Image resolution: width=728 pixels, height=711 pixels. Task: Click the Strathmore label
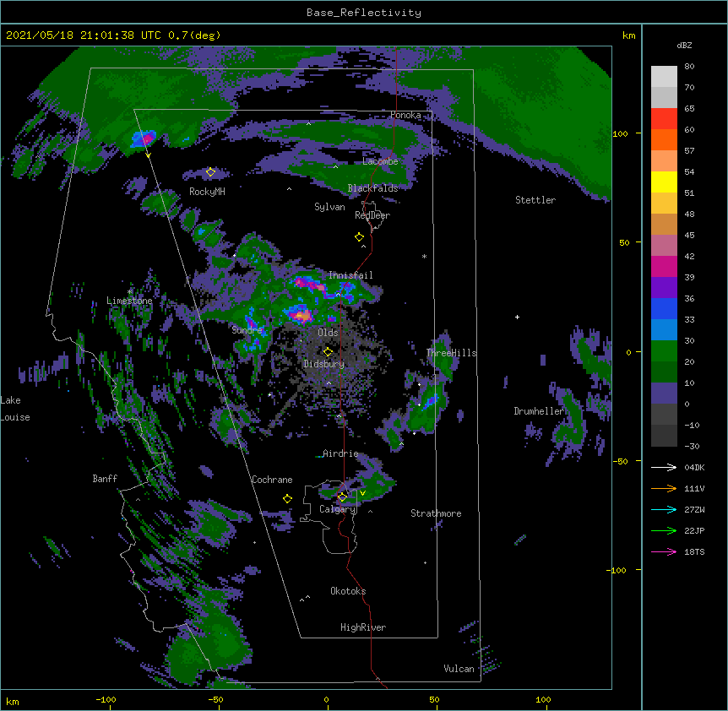tap(436, 513)
